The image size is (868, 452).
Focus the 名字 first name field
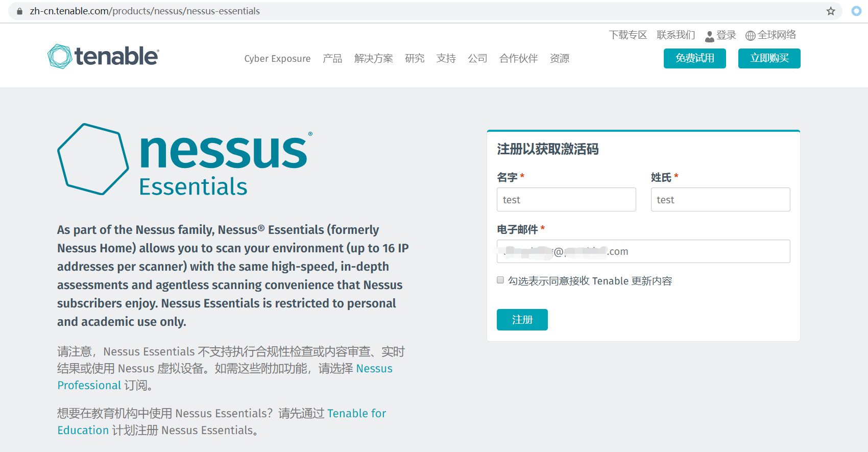[x=566, y=200]
